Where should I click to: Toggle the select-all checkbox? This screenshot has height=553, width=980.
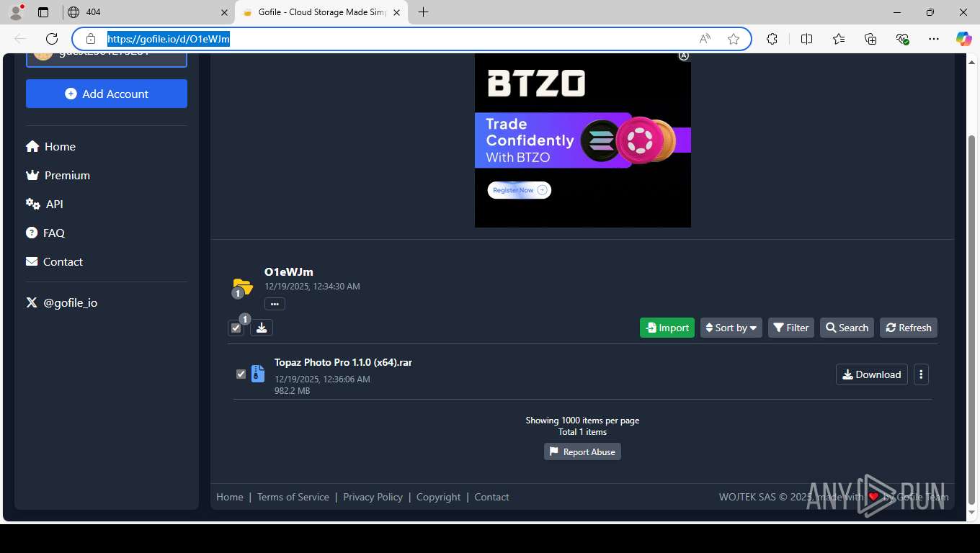[x=236, y=328]
